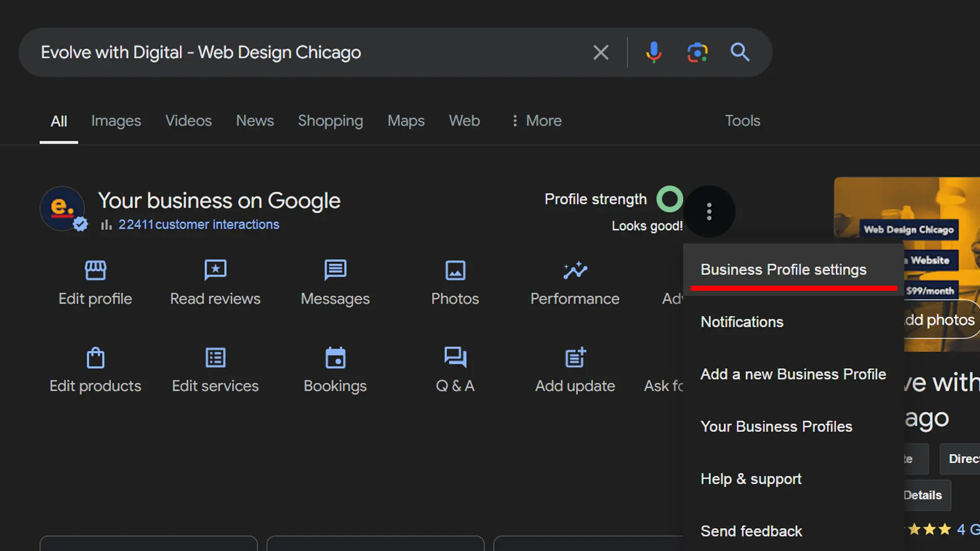Start voice search with the microphone icon

[x=653, y=52]
